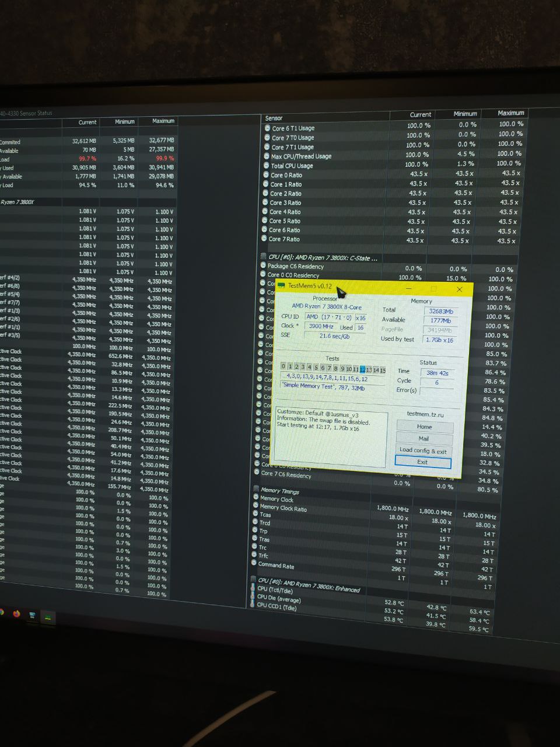Image resolution: width=560 pixels, height=747 pixels.
Task: Click the CPU CCD1 (Tdie) thermometer icon
Action: (252, 604)
